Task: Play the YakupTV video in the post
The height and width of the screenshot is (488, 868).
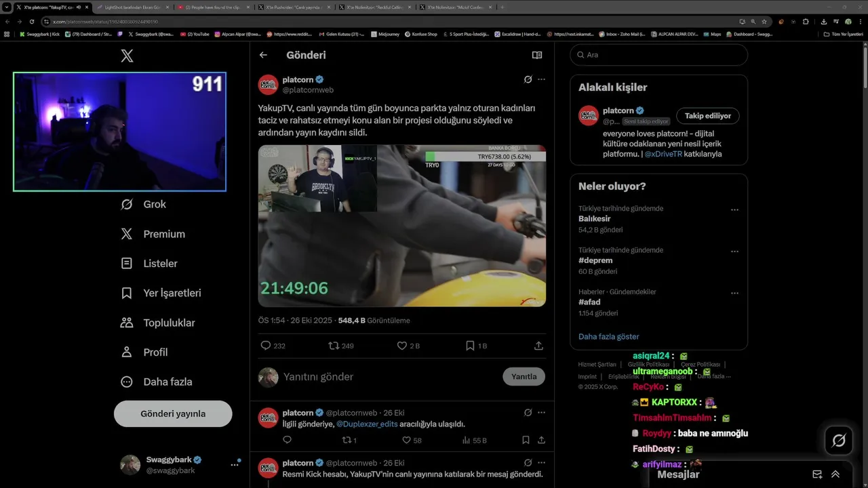Action: pyautogui.click(x=401, y=226)
